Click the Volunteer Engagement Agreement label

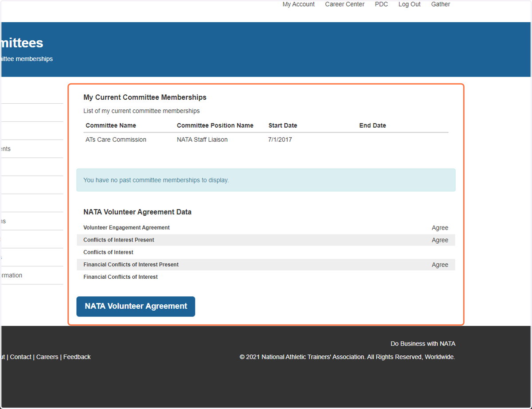pyautogui.click(x=126, y=228)
